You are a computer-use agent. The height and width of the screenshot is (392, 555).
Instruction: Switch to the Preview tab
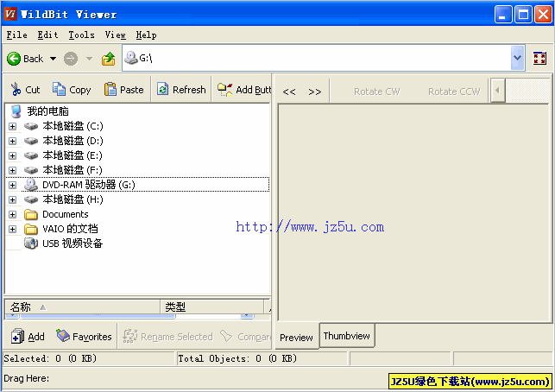pos(296,338)
